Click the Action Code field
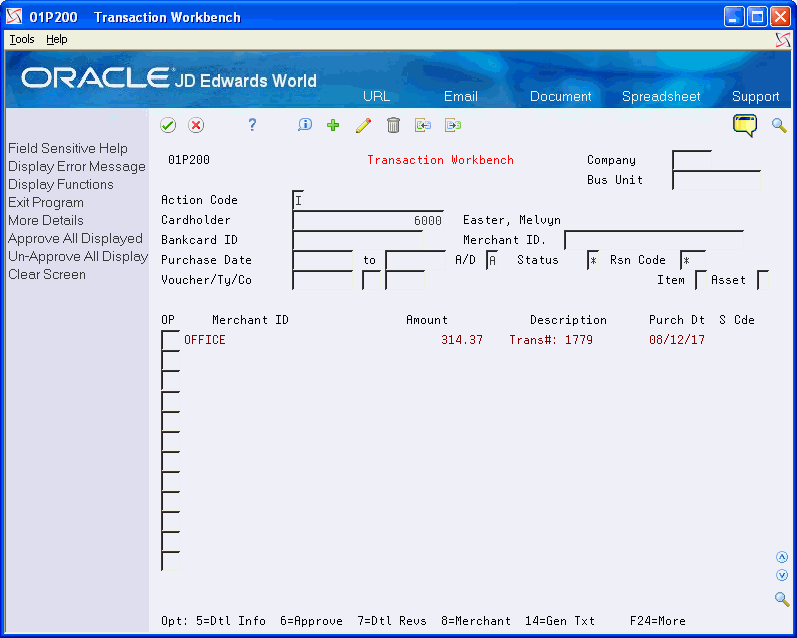 click(x=298, y=200)
